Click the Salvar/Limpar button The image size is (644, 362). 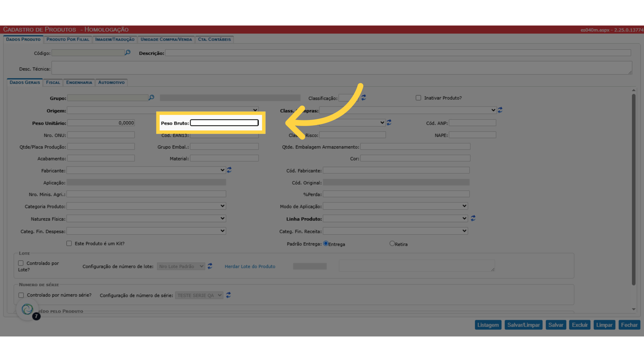(524, 325)
